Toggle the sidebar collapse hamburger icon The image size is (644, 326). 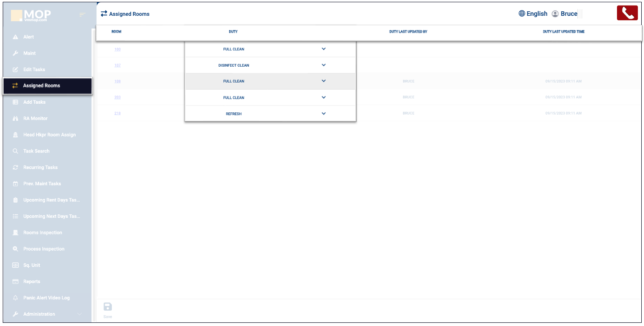pos(82,15)
